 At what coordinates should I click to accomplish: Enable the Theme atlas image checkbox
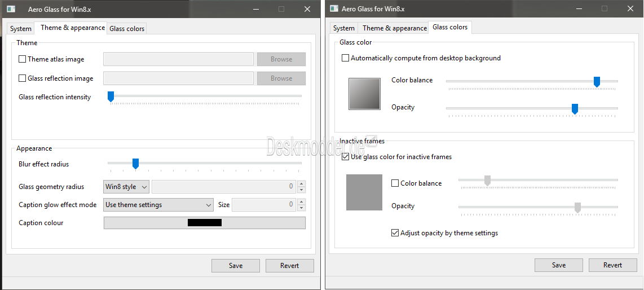22,59
